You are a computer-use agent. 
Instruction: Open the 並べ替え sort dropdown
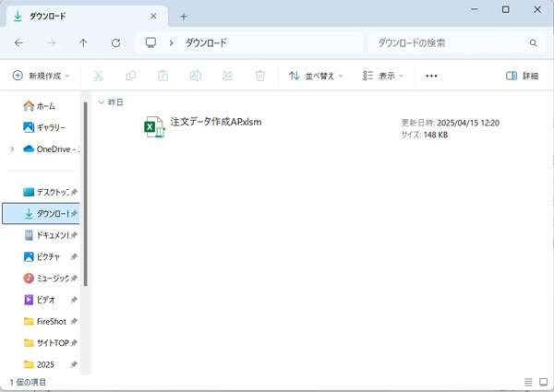pos(315,76)
